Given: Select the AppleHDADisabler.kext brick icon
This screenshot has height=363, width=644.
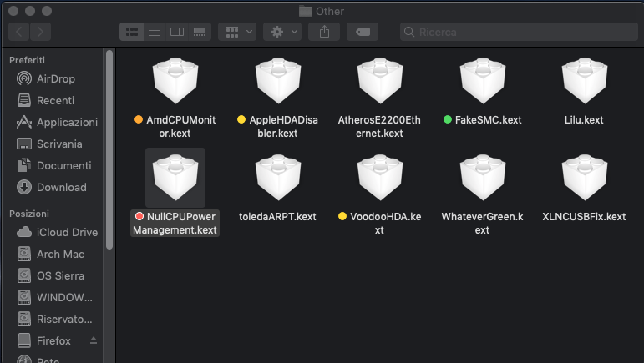Looking at the screenshot, I should click(x=278, y=80).
